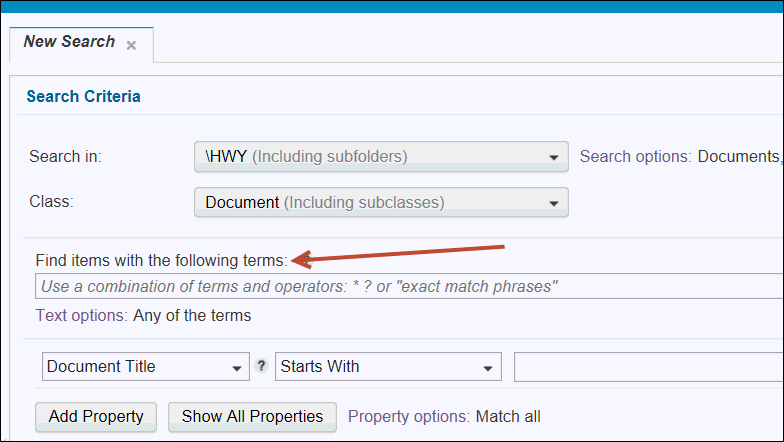This screenshot has width=784, height=442.
Task: Click the Document class selection box
Action: coord(381,202)
